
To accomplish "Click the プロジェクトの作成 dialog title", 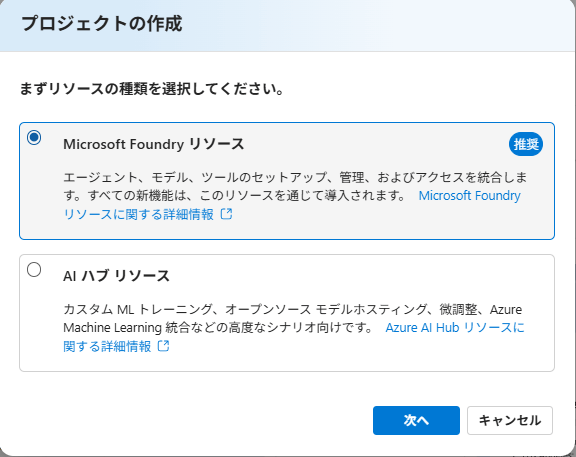I will pyautogui.click(x=102, y=24).
